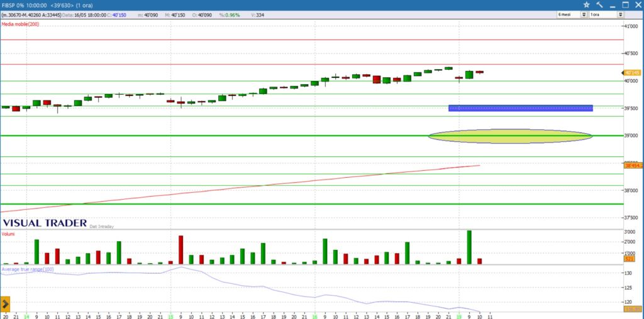
Task: Select the yellow ellipse drawing on chart
Action: [x=510, y=136]
